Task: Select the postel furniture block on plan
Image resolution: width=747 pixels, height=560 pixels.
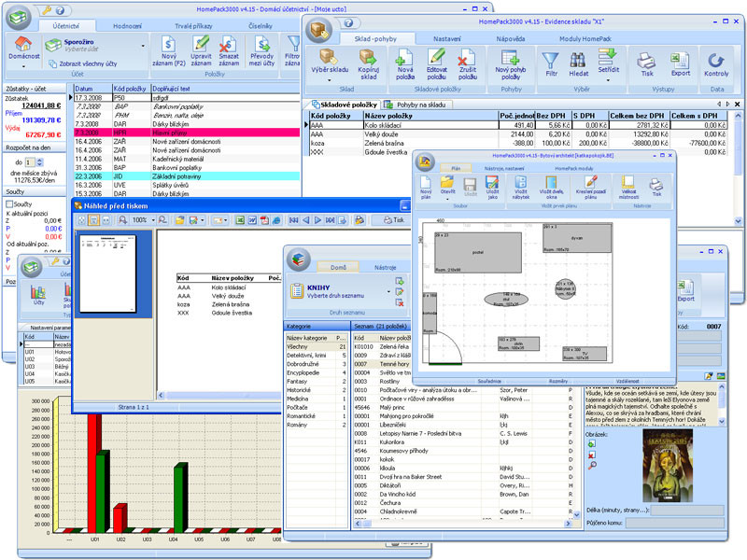Action: point(477,253)
